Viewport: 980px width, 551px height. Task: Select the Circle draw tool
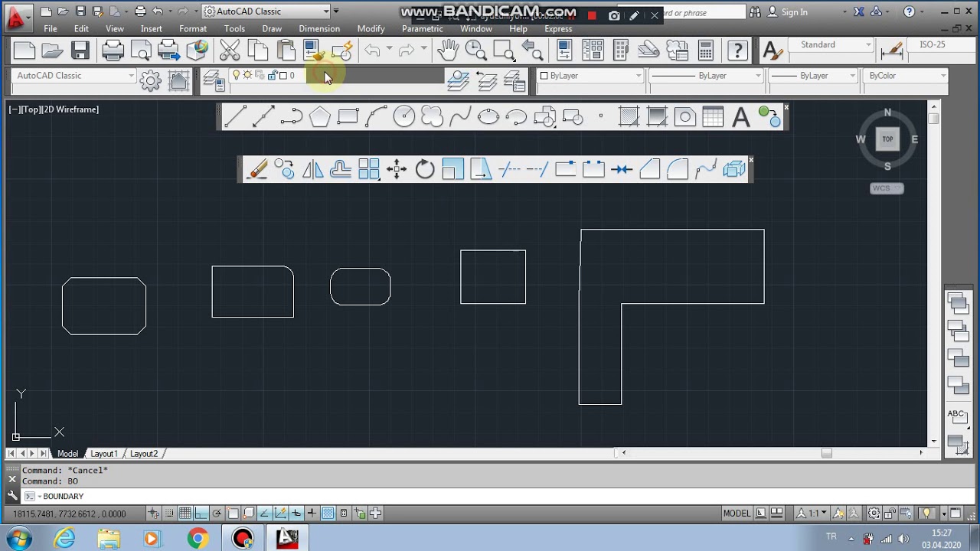point(404,117)
